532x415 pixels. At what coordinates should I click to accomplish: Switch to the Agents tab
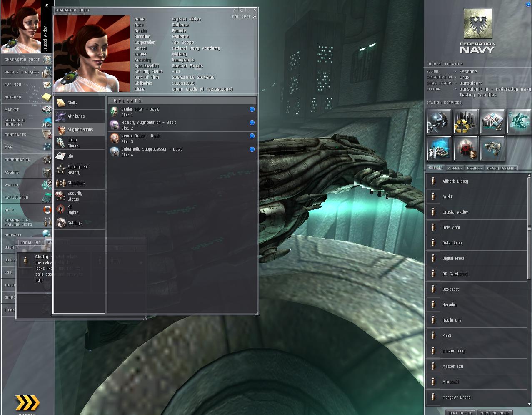point(455,168)
